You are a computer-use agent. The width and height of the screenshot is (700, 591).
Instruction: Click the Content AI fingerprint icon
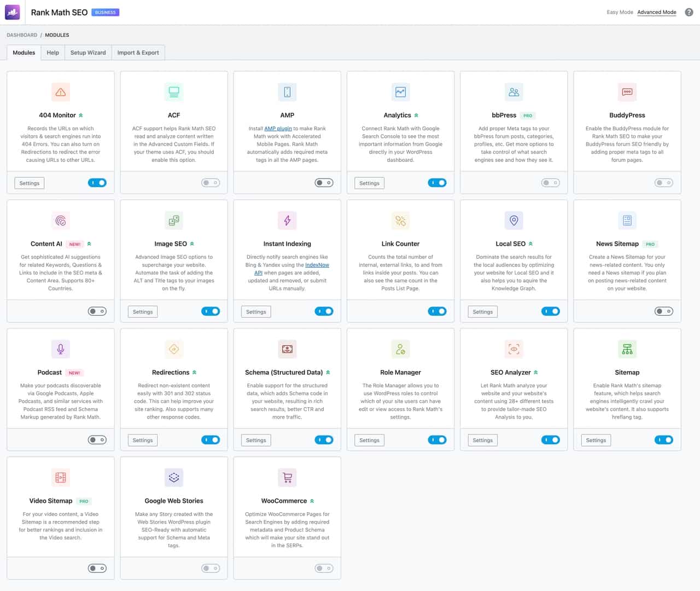(x=61, y=221)
